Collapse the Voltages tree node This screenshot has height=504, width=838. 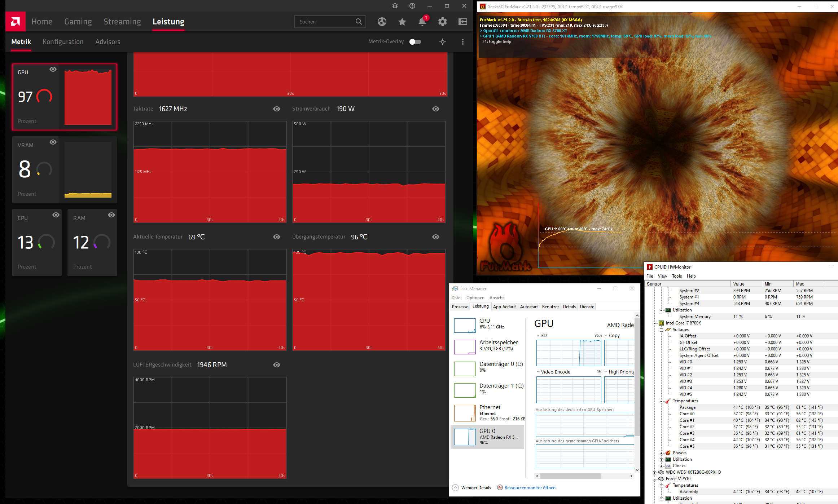[662, 330]
